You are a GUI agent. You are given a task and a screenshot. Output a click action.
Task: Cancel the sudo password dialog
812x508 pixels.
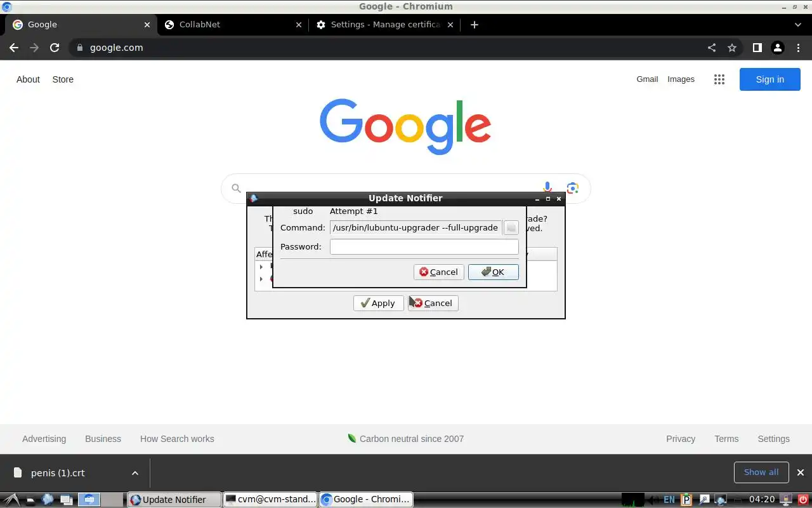[438, 272]
